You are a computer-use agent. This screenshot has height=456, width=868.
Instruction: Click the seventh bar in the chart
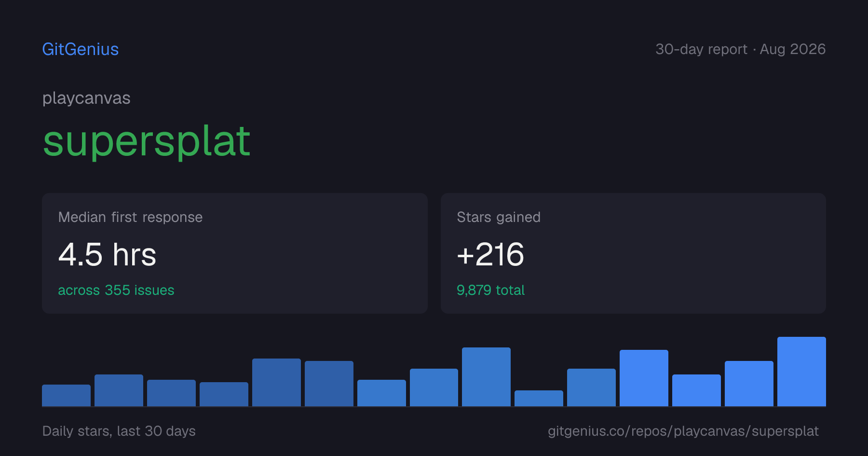coord(381,393)
